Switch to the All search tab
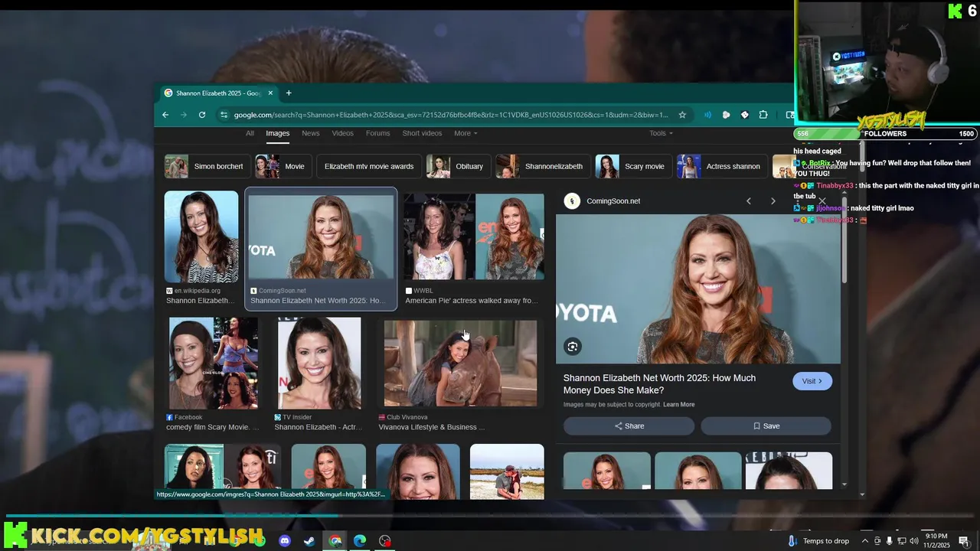Viewport: 980px width, 551px height. (x=250, y=133)
